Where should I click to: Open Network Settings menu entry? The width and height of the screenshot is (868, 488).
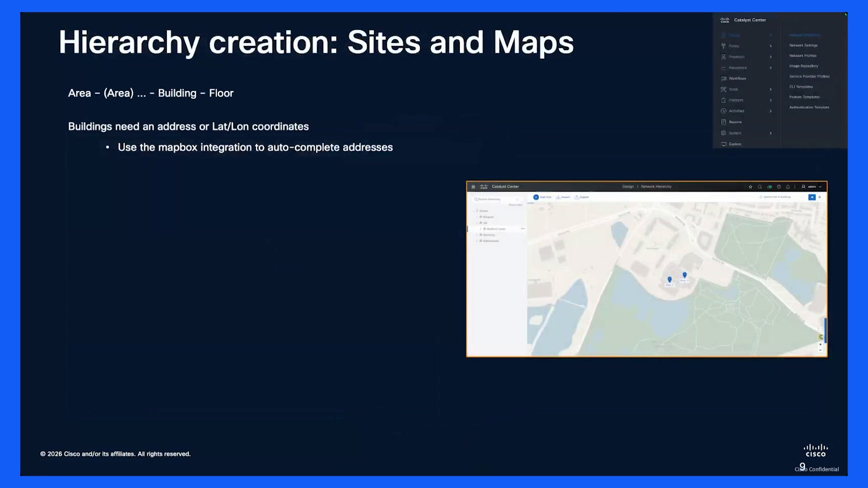(803, 45)
